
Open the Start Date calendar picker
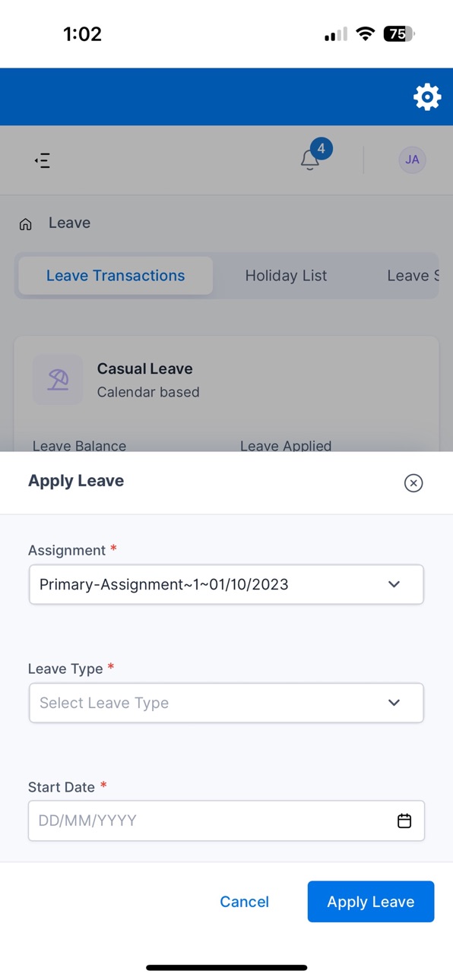[x=404, y=821]
